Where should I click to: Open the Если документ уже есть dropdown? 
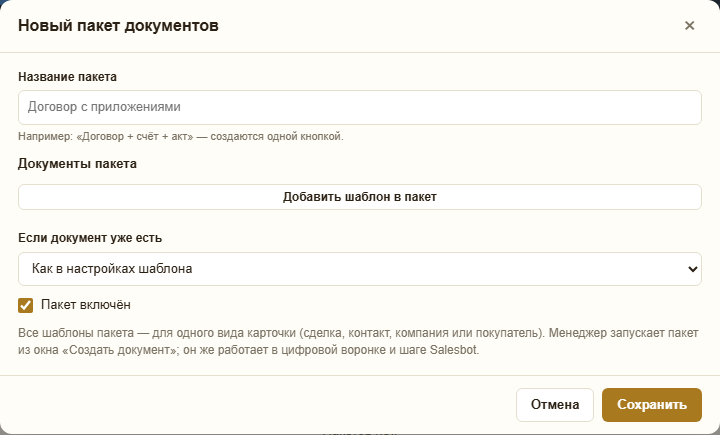[360, 269]
